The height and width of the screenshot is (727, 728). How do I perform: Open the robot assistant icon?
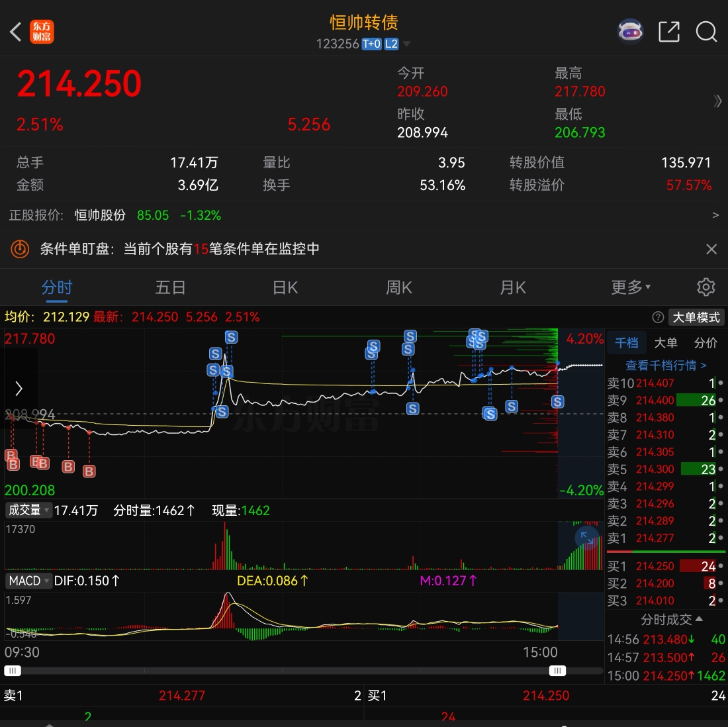pyautogui.click(x=630, y=32)
